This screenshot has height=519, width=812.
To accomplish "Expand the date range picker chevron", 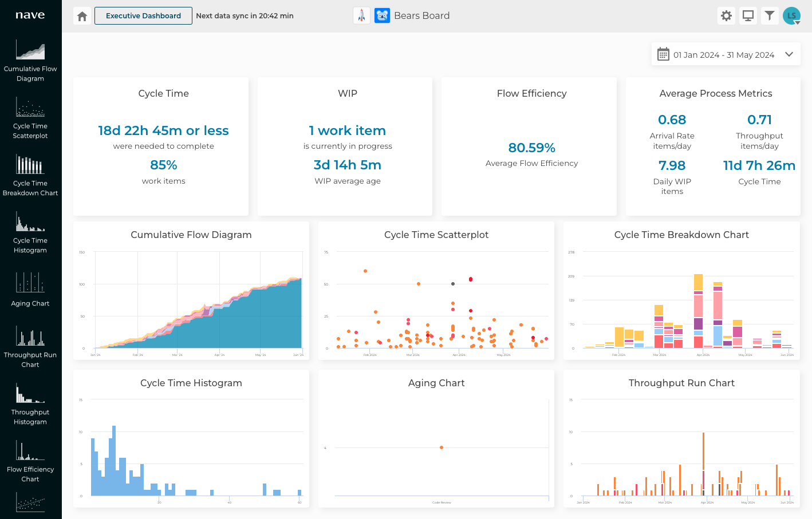I will (x=790, y=54).
